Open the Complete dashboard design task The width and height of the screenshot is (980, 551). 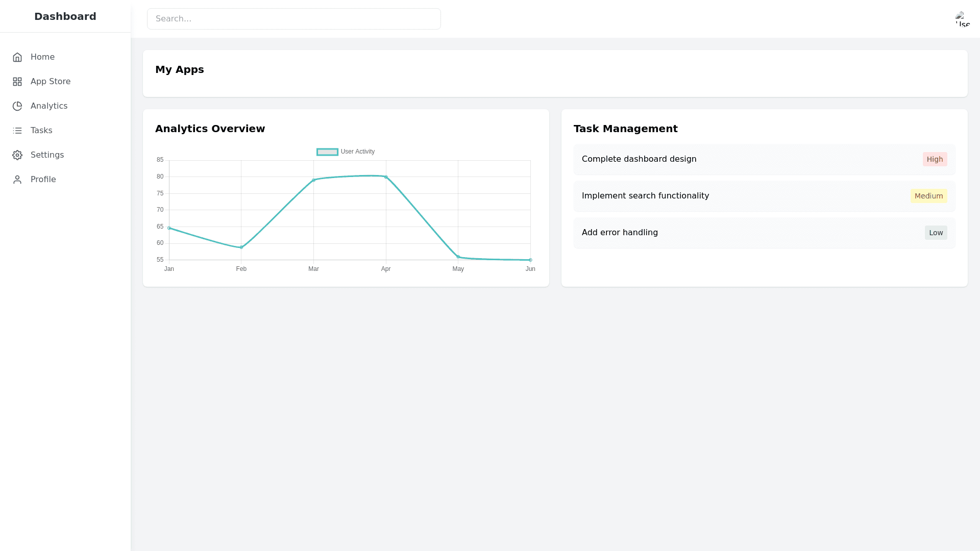point(639,159)
